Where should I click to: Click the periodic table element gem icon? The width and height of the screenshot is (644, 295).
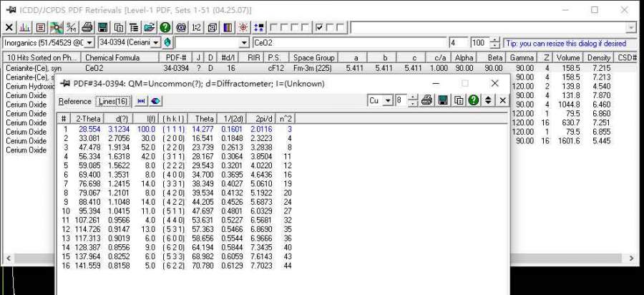167,43
